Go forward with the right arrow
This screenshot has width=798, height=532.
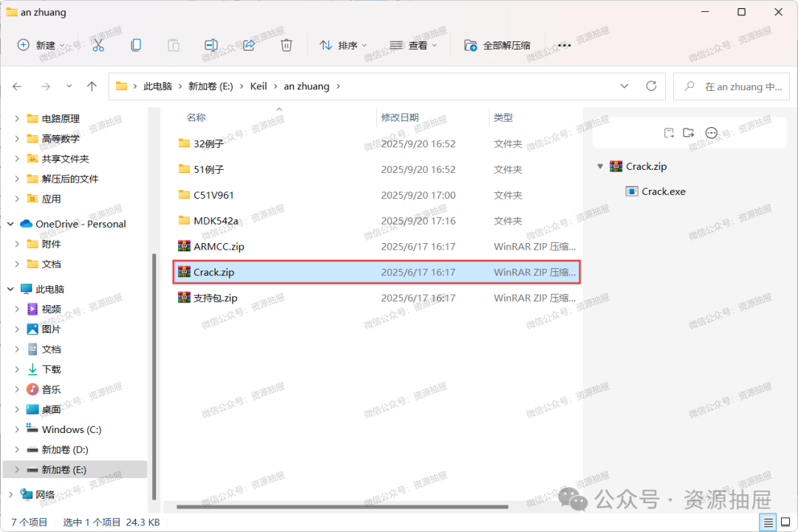click(46, 86)
